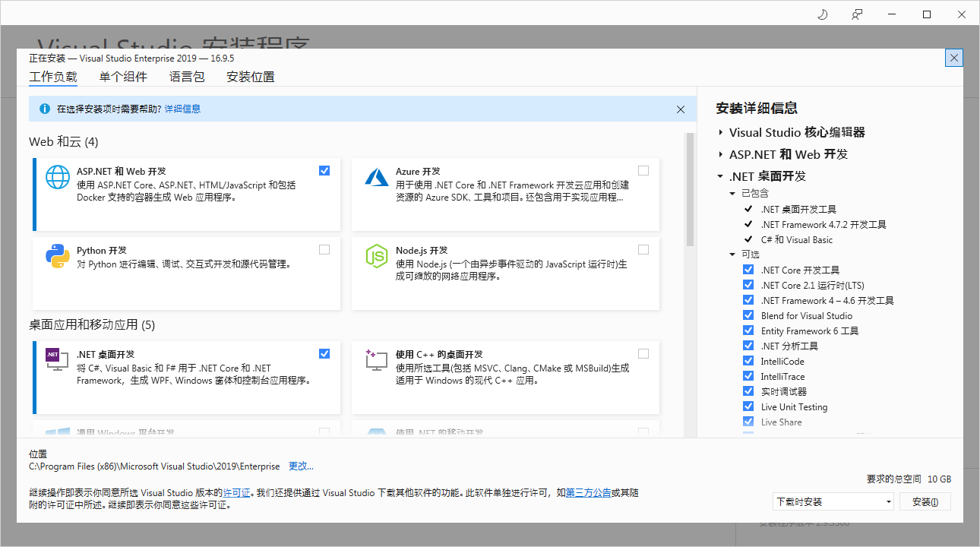Maximize the Visual Studio installer window
Screen dimensions: 980x547
927,14
